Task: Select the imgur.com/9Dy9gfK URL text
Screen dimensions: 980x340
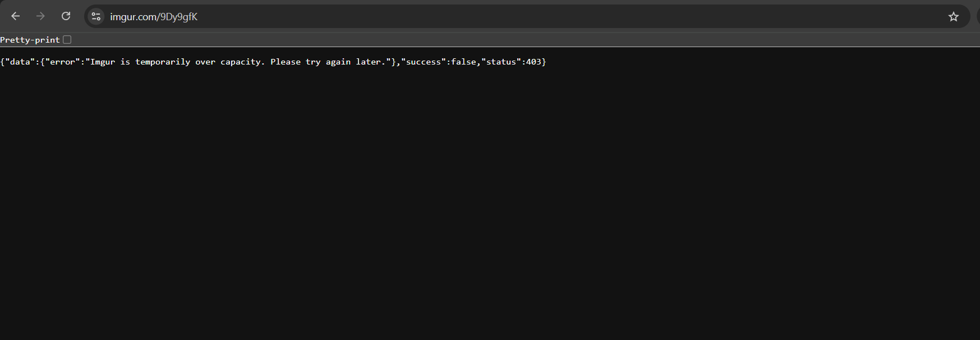Action: (x=154, y=17)
